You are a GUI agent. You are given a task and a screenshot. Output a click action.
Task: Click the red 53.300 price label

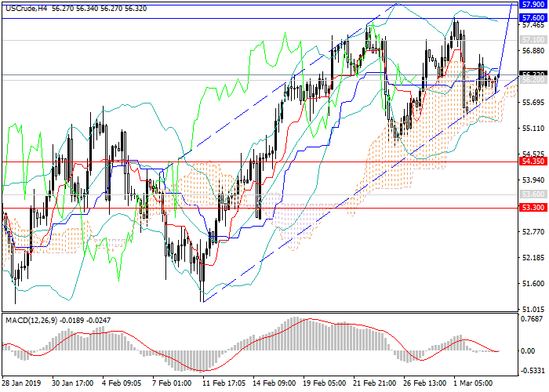click(533, 207)
